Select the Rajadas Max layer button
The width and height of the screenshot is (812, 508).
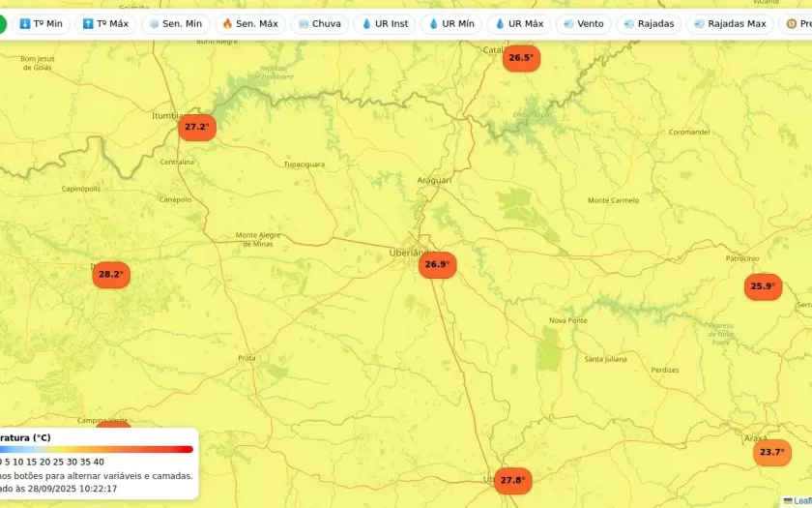point(730,23)
